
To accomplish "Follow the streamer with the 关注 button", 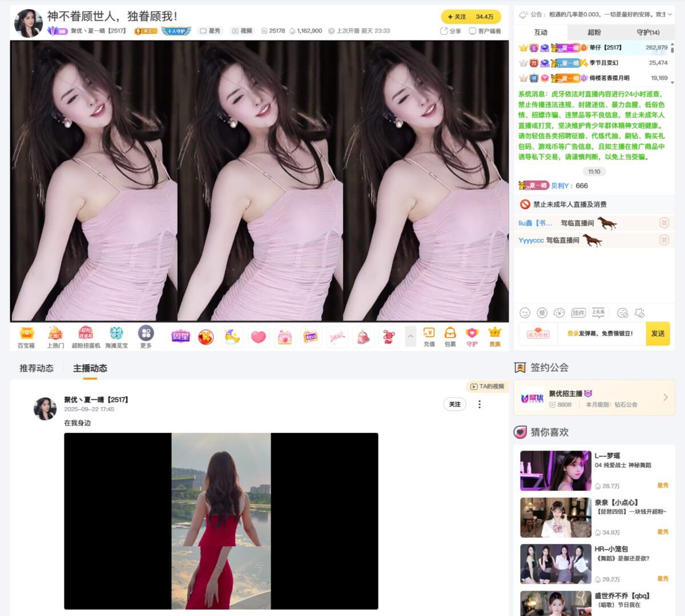I will click(x=457, y=17).
